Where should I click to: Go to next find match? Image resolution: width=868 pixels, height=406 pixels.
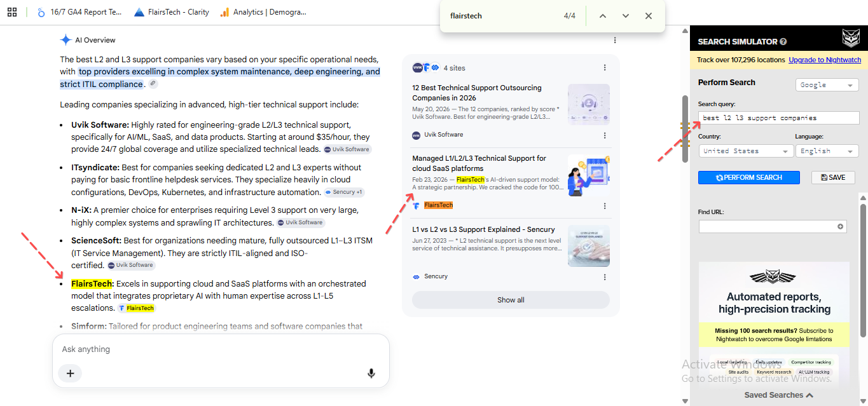[x=626, y=16]
